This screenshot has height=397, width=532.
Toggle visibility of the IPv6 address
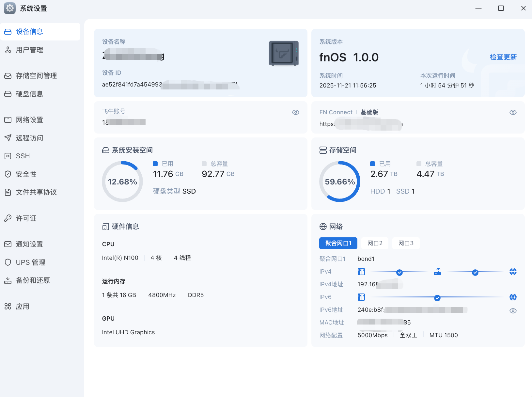pos(513,311)
